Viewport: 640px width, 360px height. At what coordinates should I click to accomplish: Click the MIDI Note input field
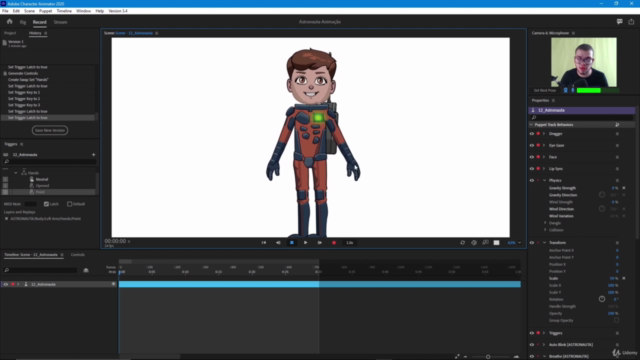point(31,204)
